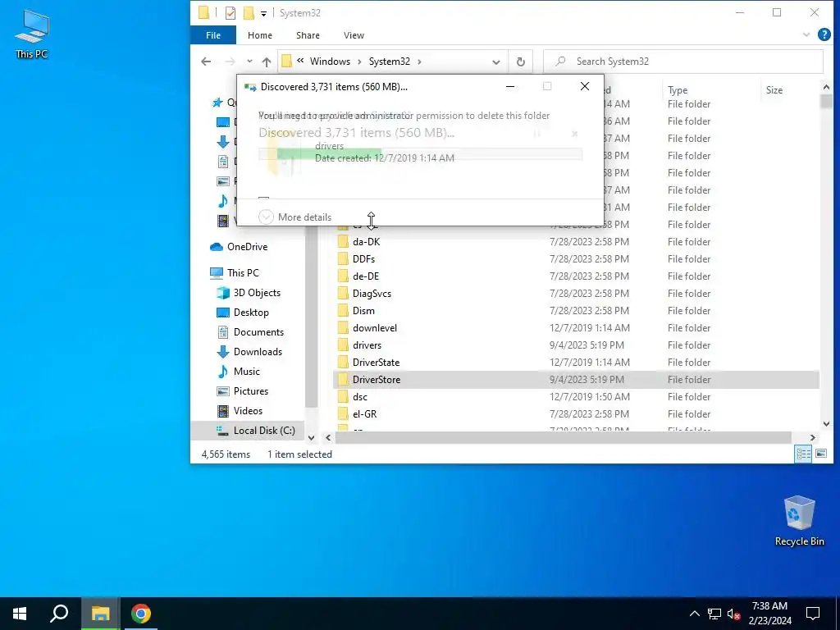Open Videos in the navigation pane
Viewport: 840px width, 630px height.
point(248,411)
